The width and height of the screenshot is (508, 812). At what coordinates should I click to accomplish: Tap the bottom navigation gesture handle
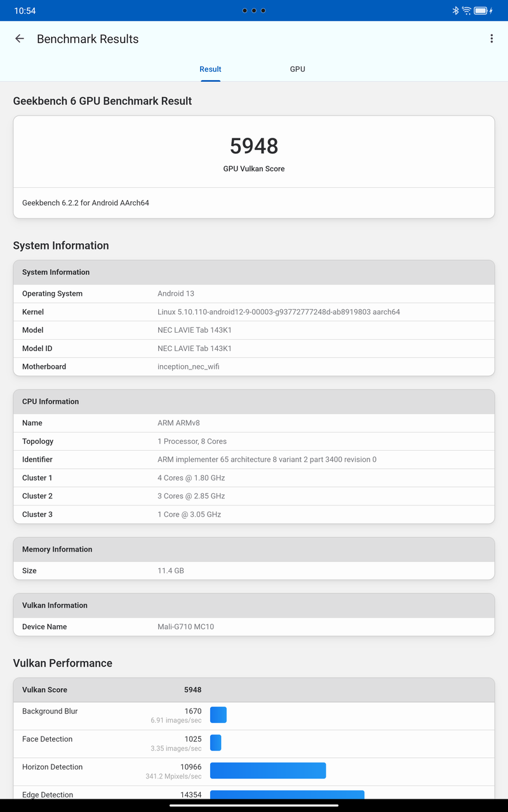pos(254,806)
